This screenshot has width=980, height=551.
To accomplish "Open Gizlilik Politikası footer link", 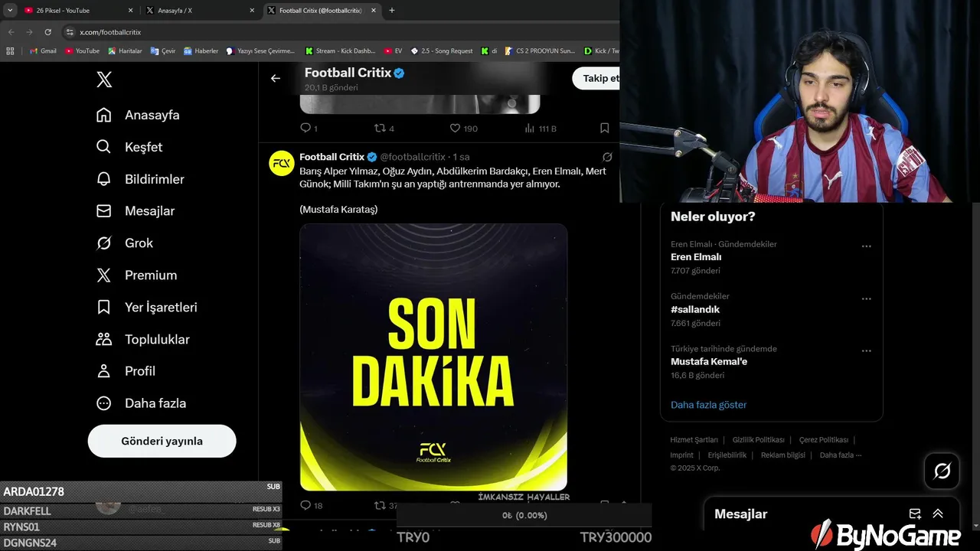I will point(758,440).
